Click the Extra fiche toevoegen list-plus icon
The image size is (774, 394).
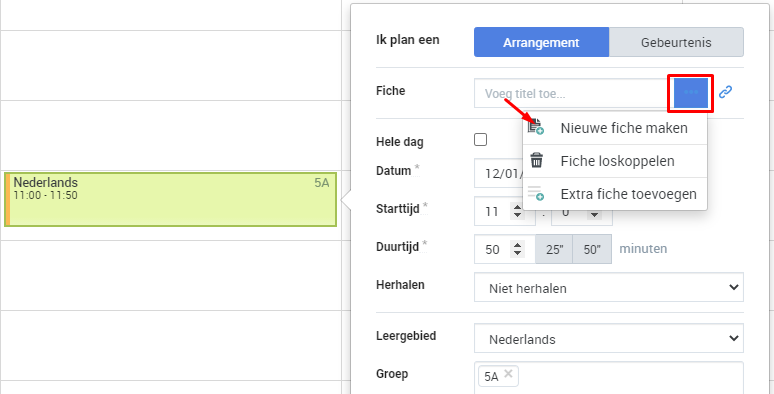click(536, 193)
